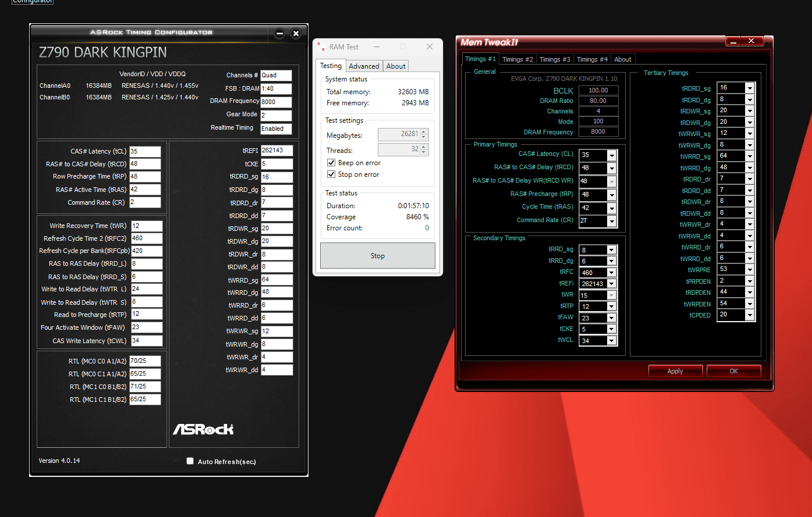
Task: Minimize the ASRock Timing Configurator window
Action: pos(280,34)
